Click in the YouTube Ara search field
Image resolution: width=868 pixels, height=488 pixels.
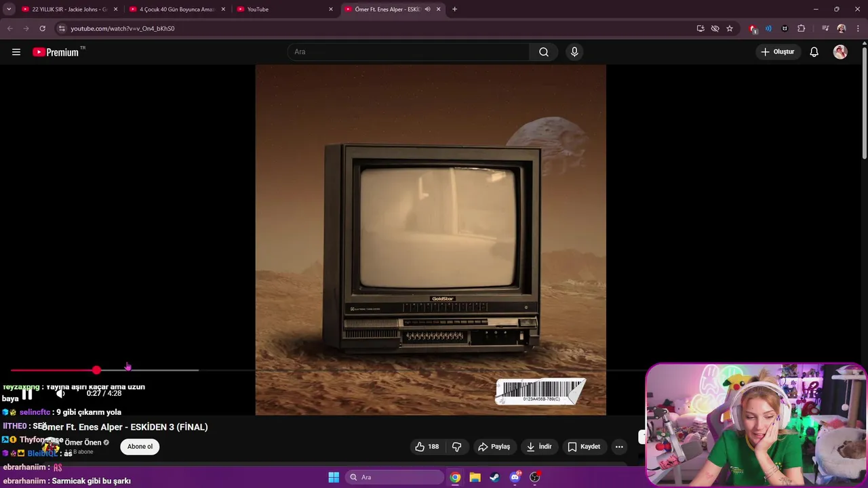[409, 52]
